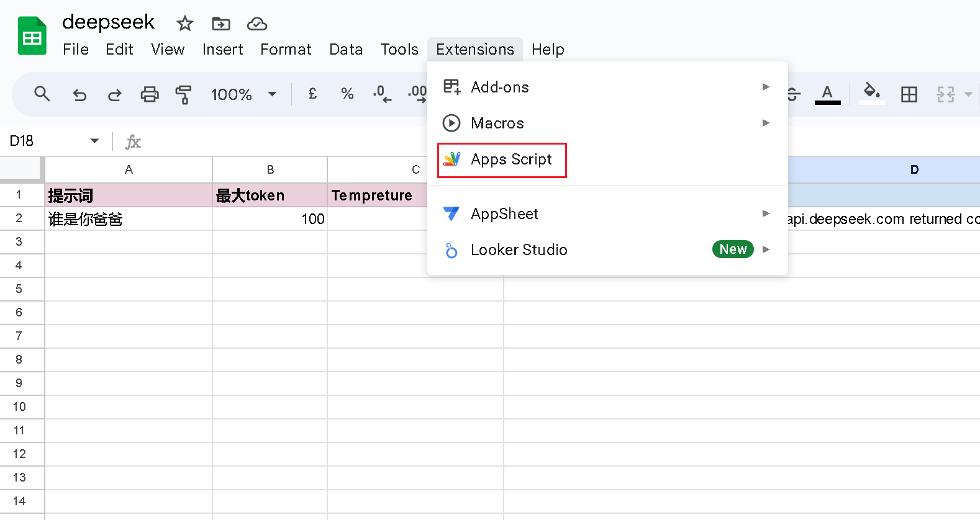Open text colour picker
The width and height of the screenshot is (980, 520).
click(x=827, y=94)
